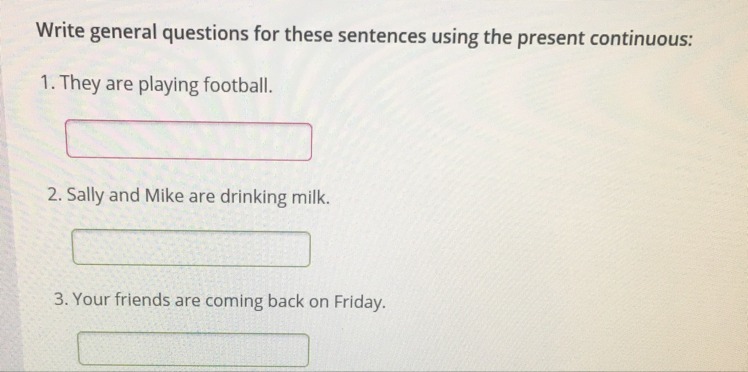The width and height of the screenshot is (748, 372).
Task: Click the word 'coming' in sentence 3
Action: (x=234, y=302)
